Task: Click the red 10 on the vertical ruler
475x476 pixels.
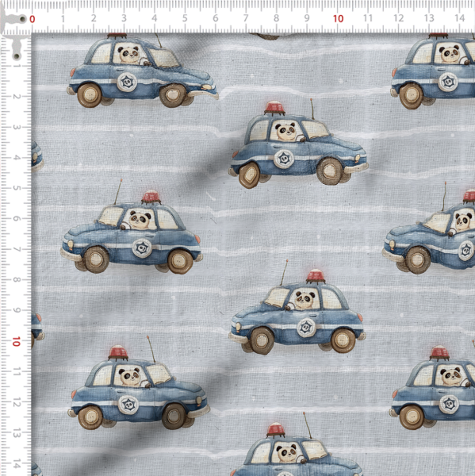Action: [17, 341]
